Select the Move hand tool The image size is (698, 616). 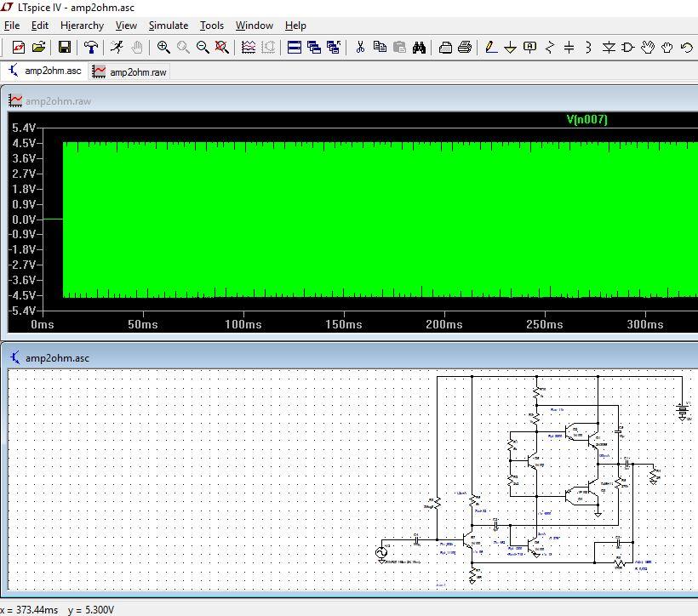648,47
